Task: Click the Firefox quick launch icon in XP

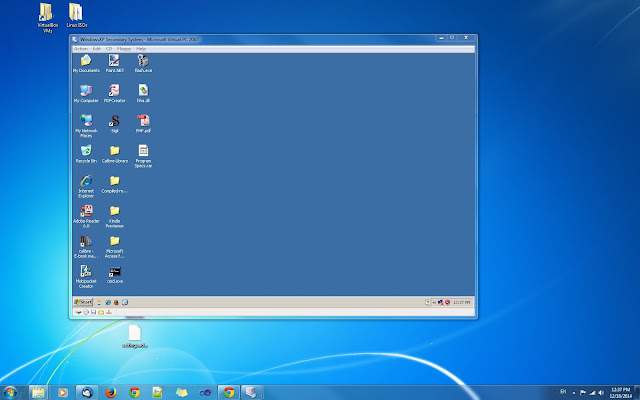Action: coord(116,302)
